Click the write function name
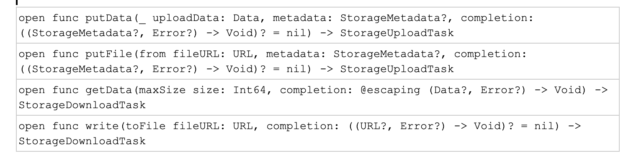 click(103, 127)
